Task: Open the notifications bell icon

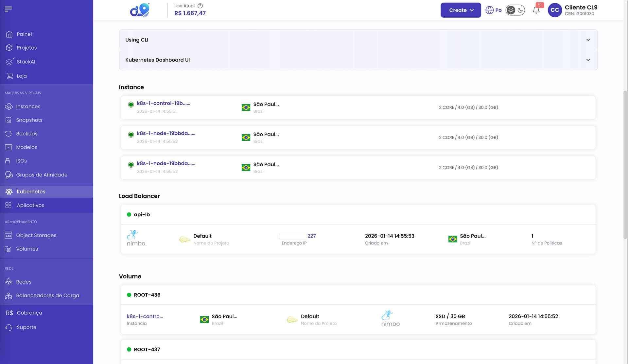Action: click(x=536, y=10)
